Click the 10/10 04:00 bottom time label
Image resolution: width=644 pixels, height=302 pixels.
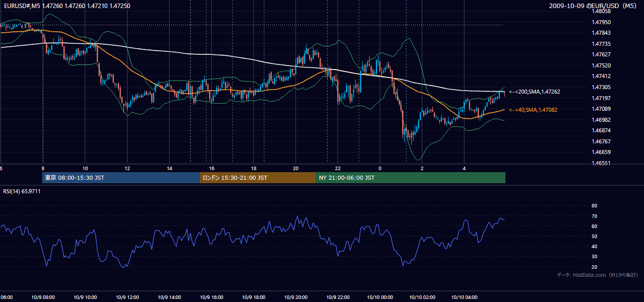[465, 297]
